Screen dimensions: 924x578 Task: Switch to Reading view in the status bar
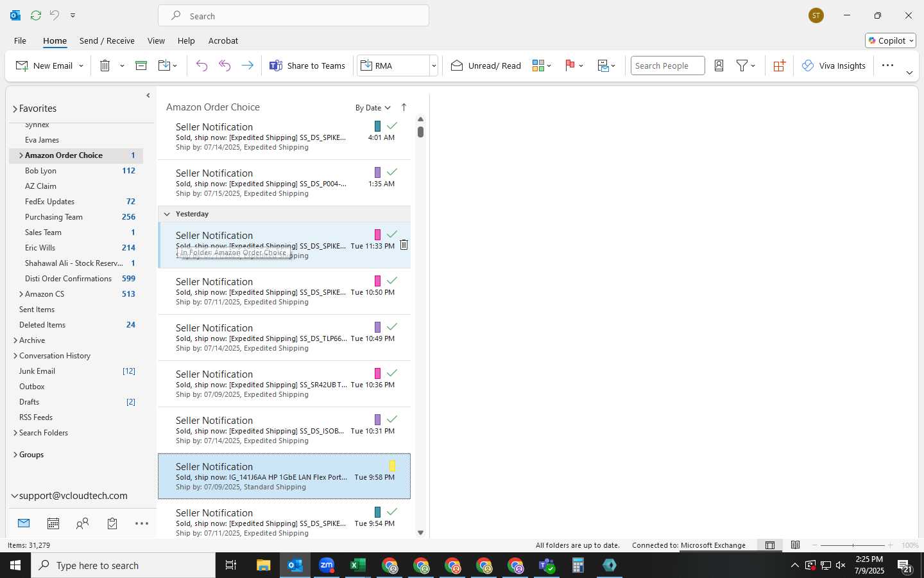[796, 545]
